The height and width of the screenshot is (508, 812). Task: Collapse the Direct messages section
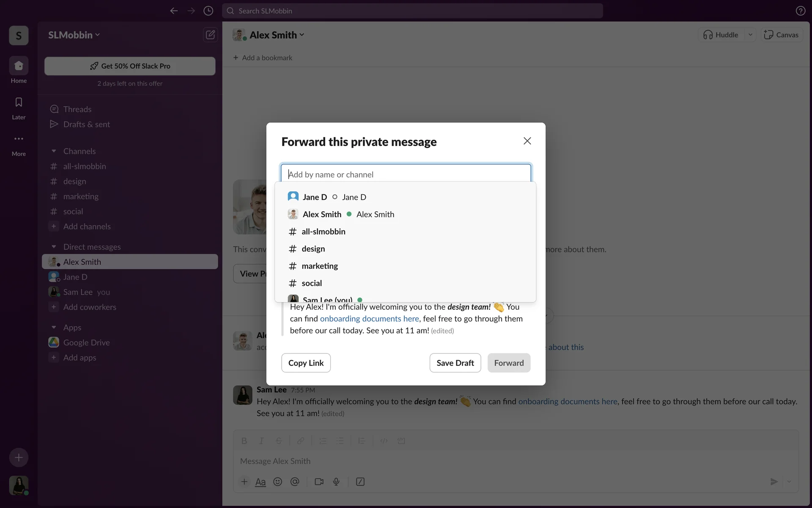[54, 247]
